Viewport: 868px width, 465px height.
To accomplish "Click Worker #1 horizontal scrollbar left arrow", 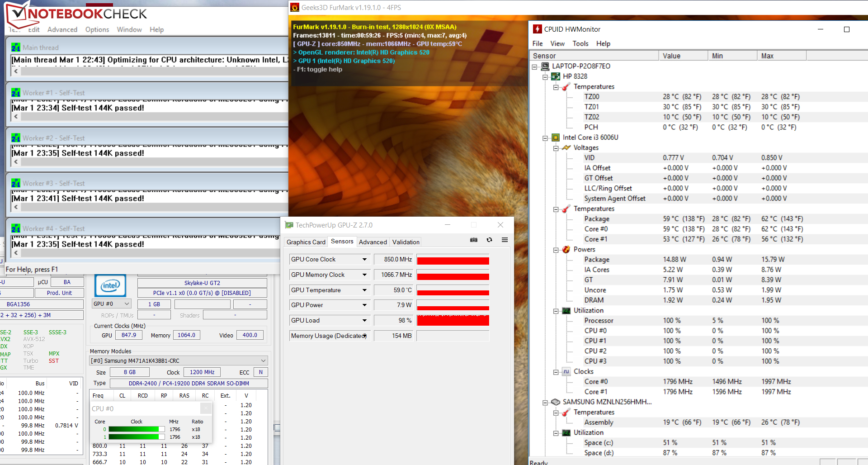I will [x=16, y=116].
